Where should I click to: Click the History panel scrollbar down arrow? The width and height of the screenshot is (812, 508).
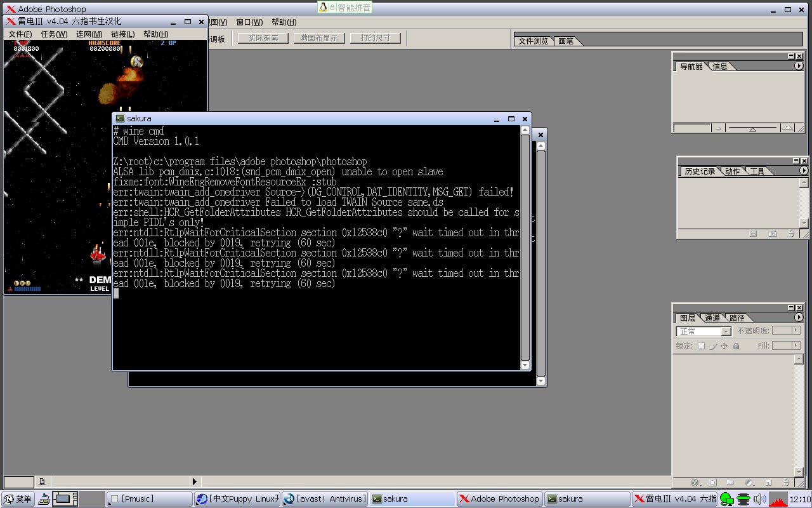(804, 223)
